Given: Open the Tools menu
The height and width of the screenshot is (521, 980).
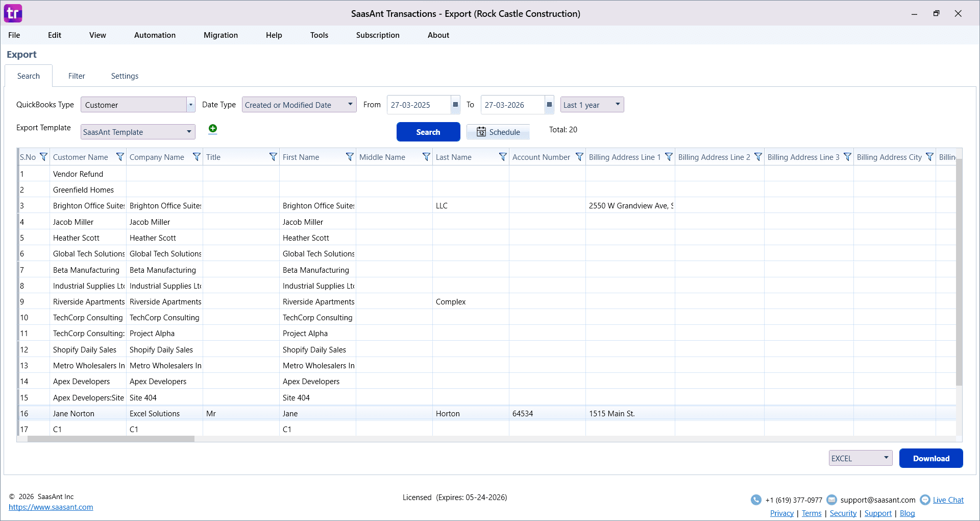Looking at the screenshot, I should tap(319, 35).
